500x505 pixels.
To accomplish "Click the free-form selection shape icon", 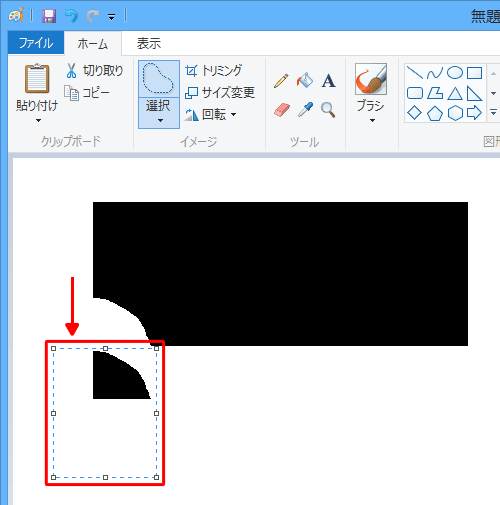I will tap(159, 79).
